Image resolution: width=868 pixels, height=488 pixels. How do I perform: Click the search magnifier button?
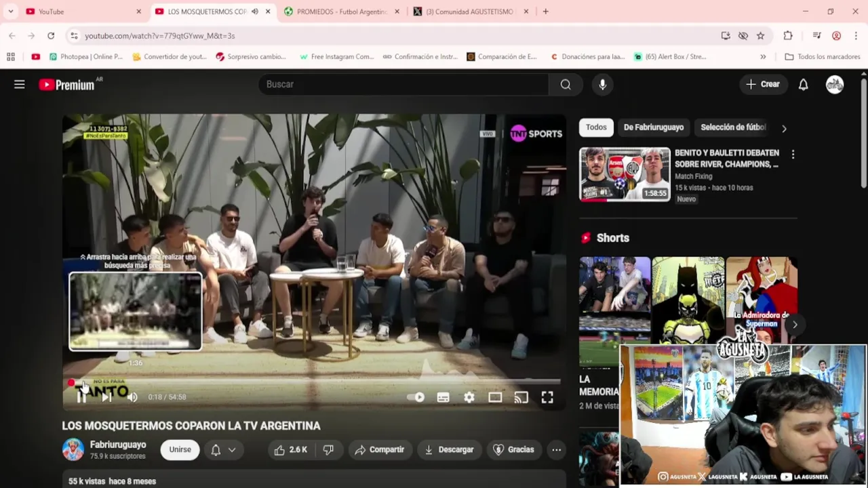pyautogui.click(x=566, y=84)
